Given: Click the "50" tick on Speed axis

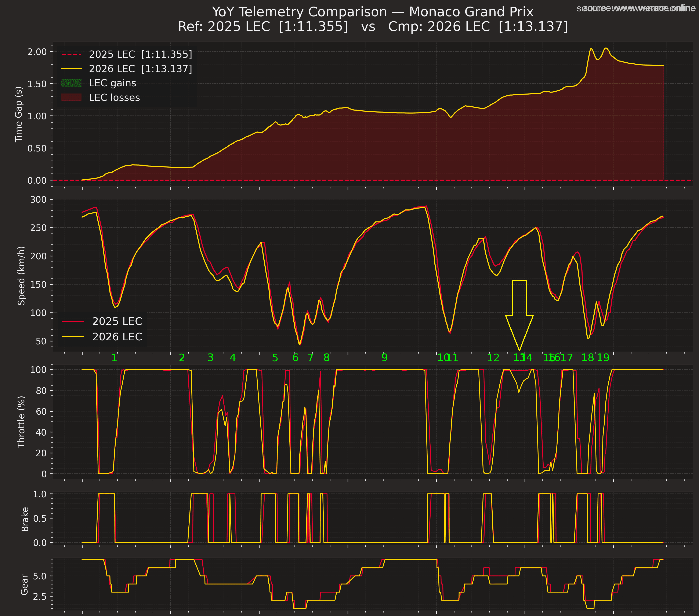Looking at the screenshot, I should [x=41, y=341].
